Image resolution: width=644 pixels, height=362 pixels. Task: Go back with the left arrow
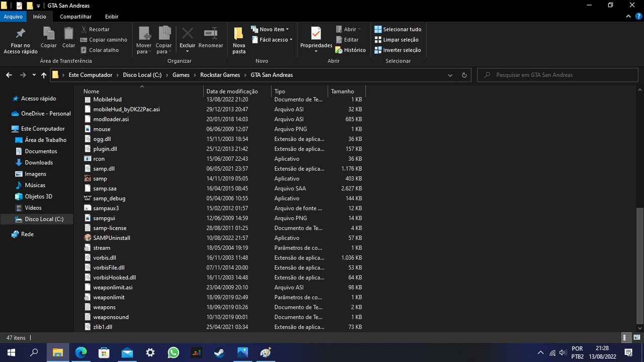coord(9,75)
